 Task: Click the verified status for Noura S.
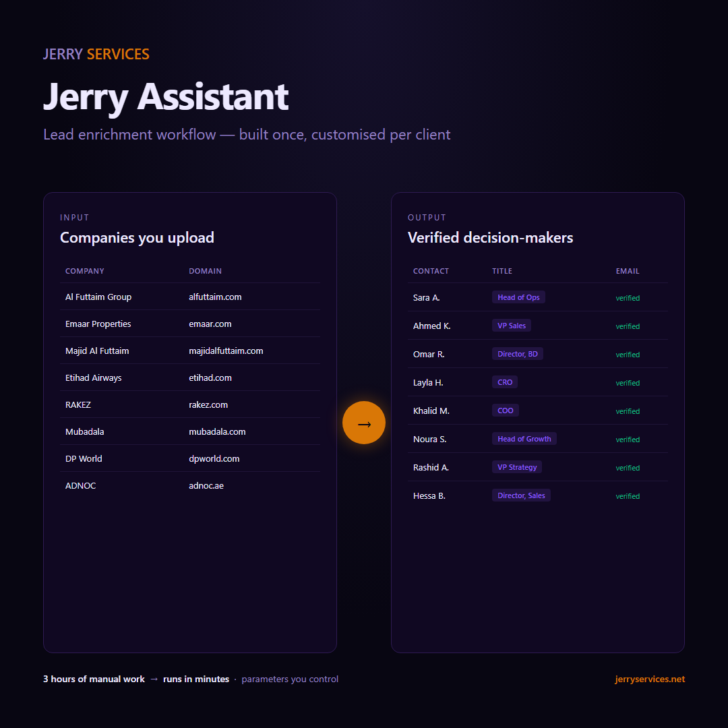point(628,439)
